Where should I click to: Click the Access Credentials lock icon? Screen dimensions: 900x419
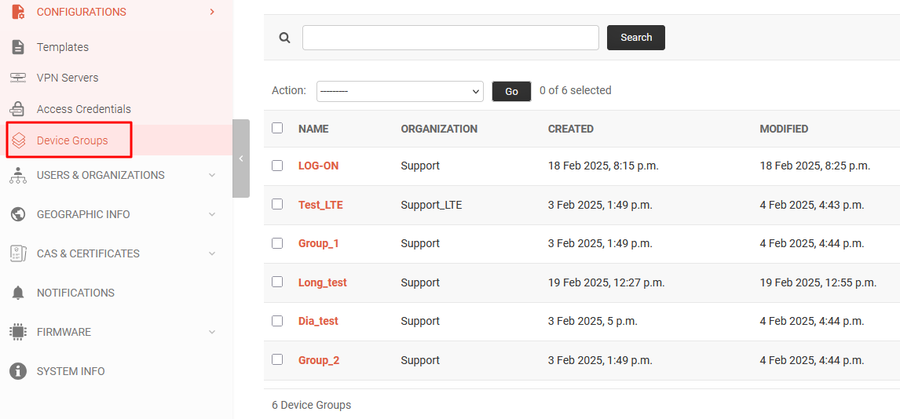pyautogui.click(x=17, y=109)
